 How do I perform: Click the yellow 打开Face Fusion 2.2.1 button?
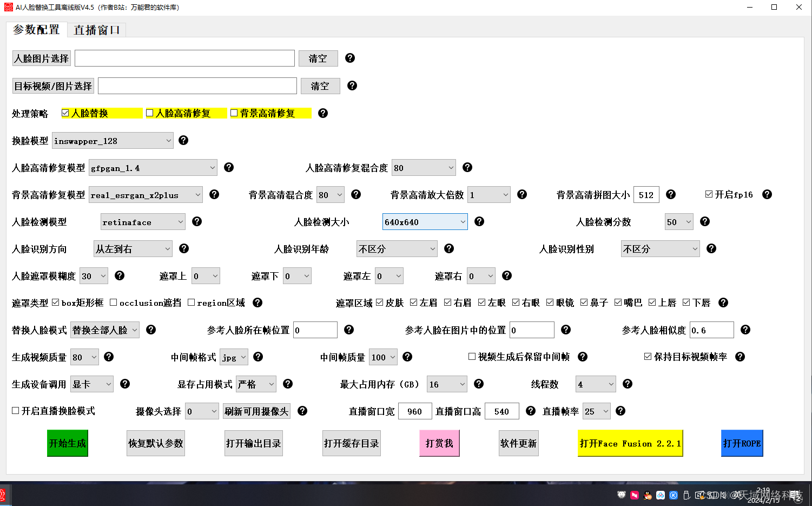click(x=630, y=443)
